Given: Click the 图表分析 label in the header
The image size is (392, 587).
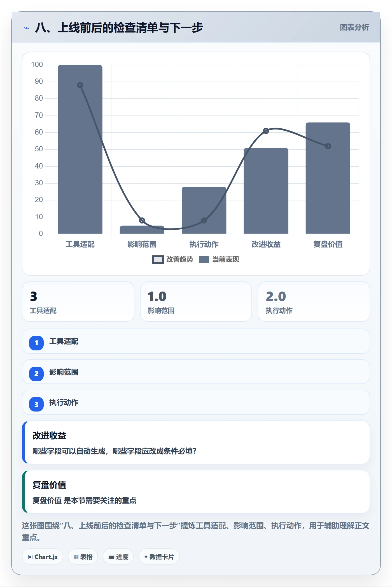Looking at the screenshot, I should point(354,27).
